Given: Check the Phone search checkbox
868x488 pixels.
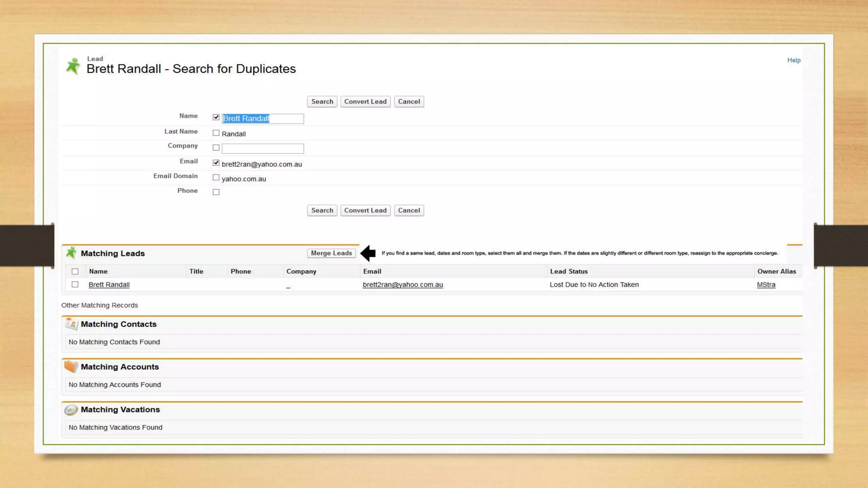Looking at the screenshot, I should pyautogui.click(x=216, y=192).
